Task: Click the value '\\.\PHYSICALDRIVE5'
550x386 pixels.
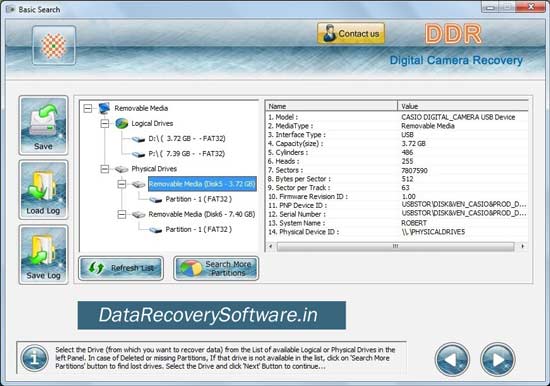Action: click(x=433, y=232)
